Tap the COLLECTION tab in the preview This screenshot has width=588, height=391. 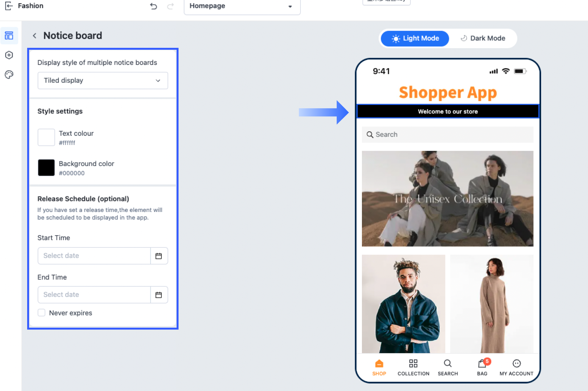[413, 367]
